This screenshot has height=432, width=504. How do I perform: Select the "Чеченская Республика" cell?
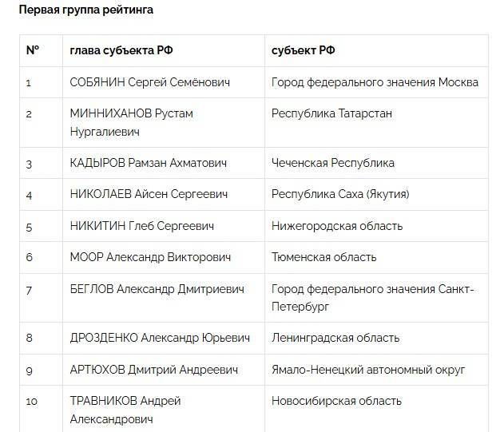point(333,163)
